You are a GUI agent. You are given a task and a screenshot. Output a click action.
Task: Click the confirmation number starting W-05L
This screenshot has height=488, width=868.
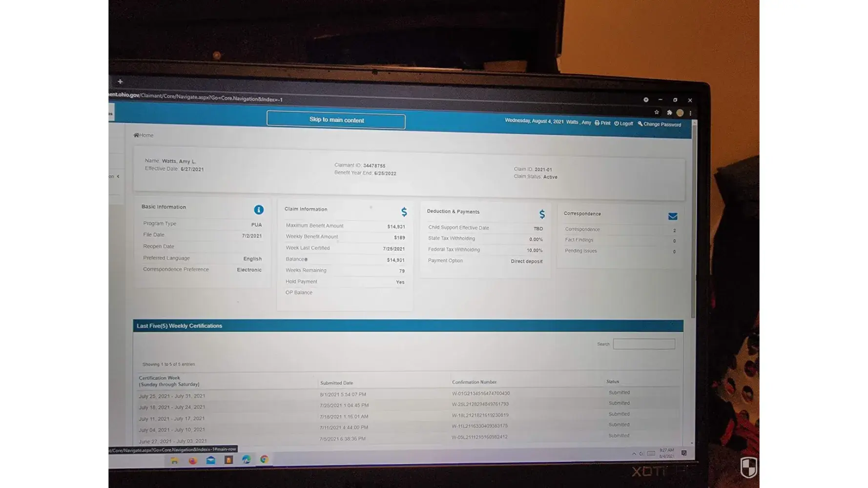click(x=479, y=437)
